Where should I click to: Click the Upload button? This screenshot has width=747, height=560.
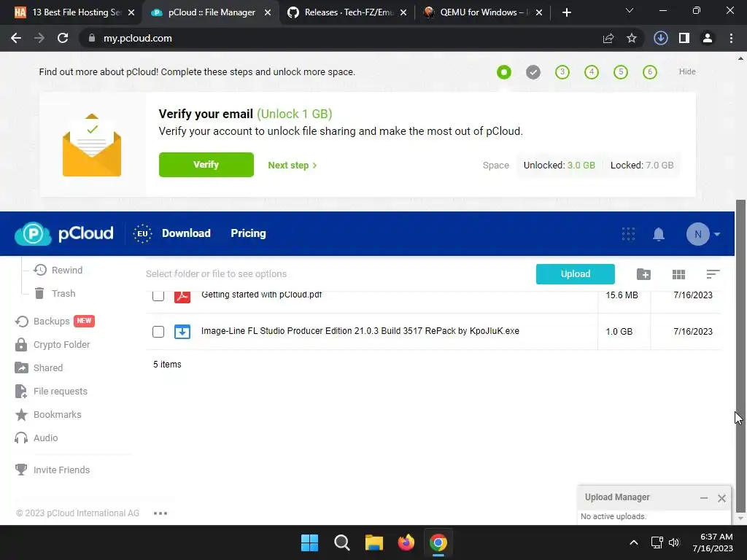[x=575, y=274]
